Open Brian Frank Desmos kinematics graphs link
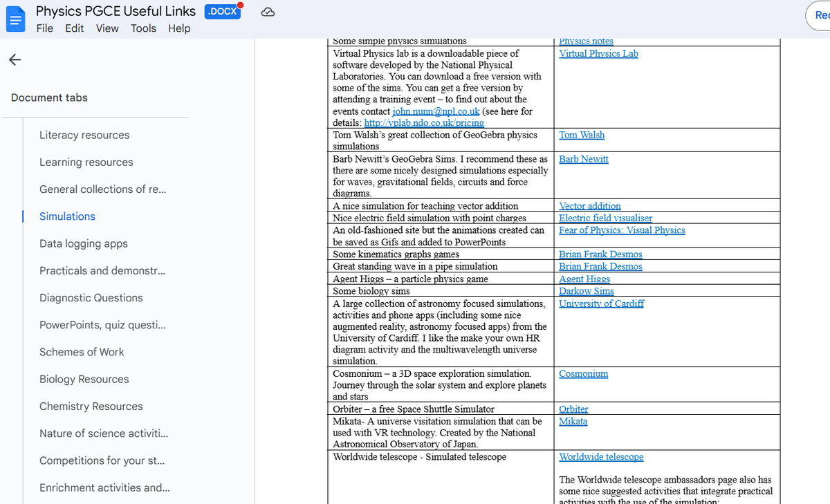 click(600, 254)
